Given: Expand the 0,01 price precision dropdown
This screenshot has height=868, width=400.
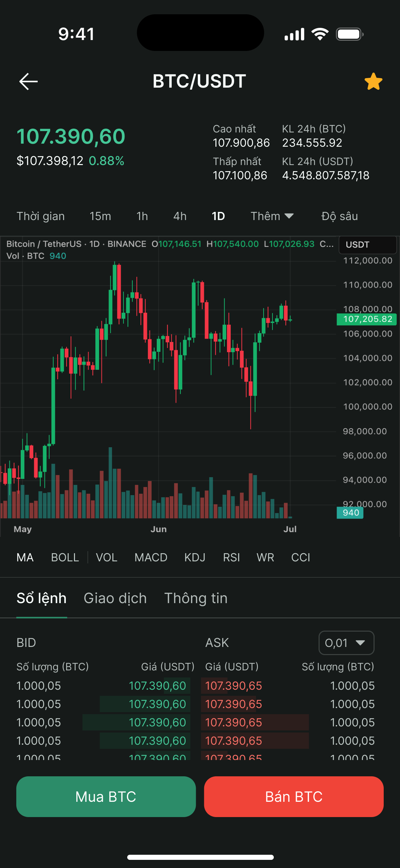Looking at the screenshot, I should click(346, 643).
